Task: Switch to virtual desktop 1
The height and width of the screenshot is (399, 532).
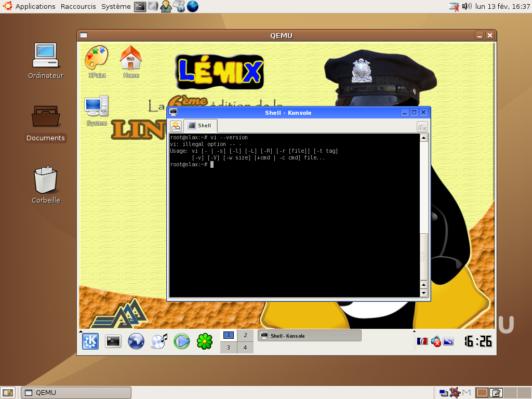Action: [229, 335]
